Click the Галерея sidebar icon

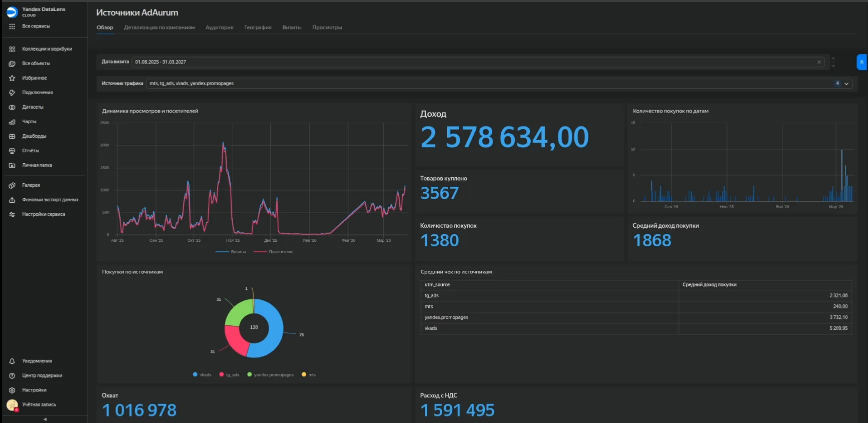(12, 185)
